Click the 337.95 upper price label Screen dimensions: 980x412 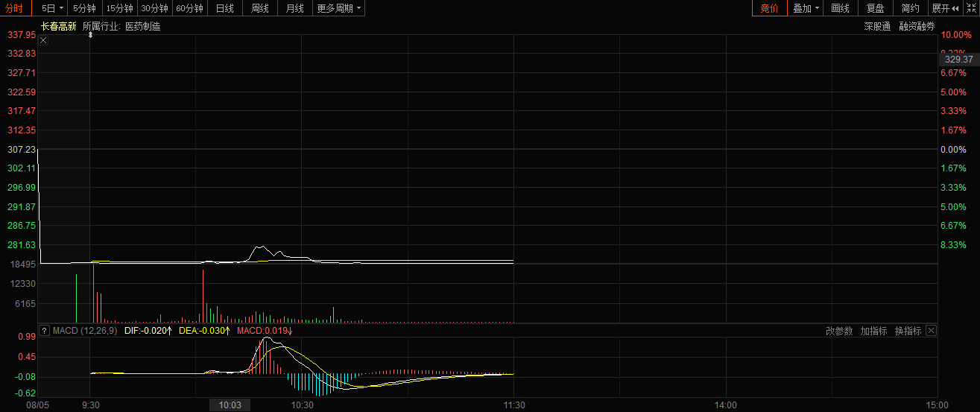(x=22, y=35)
